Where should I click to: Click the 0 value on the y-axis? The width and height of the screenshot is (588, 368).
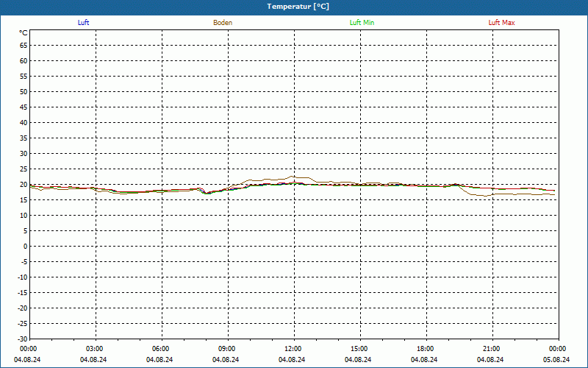(x=26, y=247)
